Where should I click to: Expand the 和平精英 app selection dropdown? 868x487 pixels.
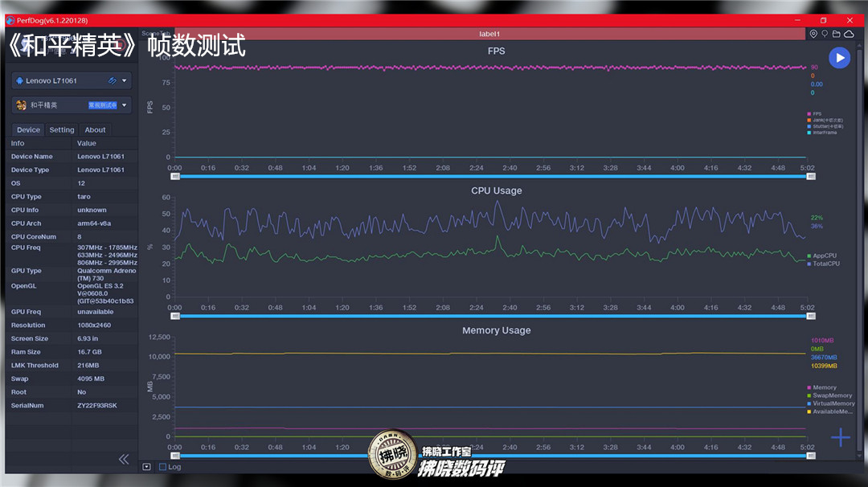click(125, 105)
